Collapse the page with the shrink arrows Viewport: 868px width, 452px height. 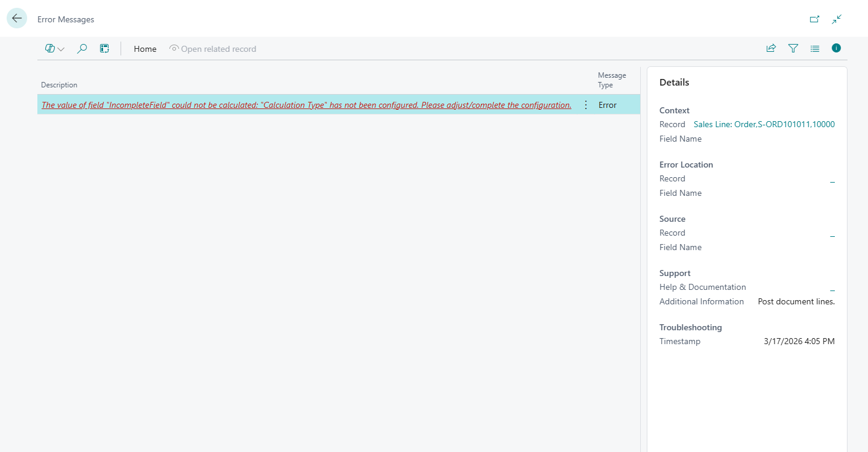837,19
